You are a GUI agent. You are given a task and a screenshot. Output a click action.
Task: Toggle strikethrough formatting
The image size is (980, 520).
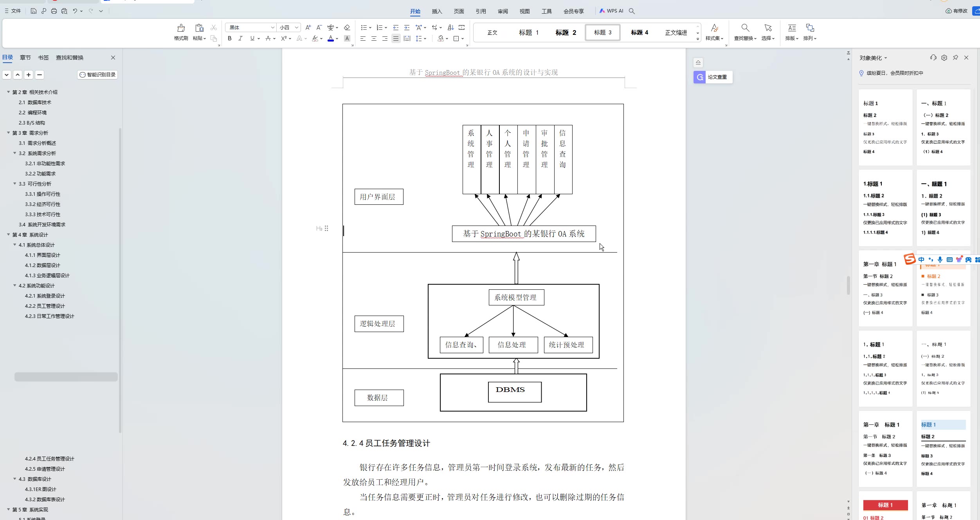point(268,38)
